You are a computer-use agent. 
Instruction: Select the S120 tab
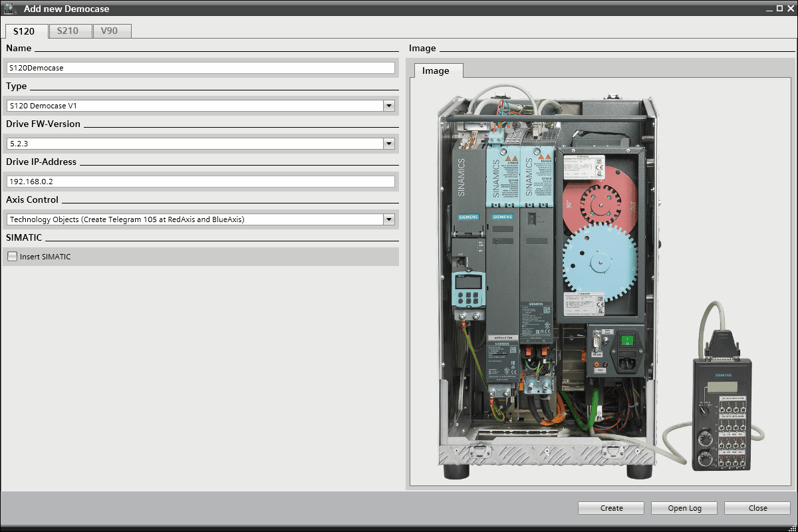27,31
